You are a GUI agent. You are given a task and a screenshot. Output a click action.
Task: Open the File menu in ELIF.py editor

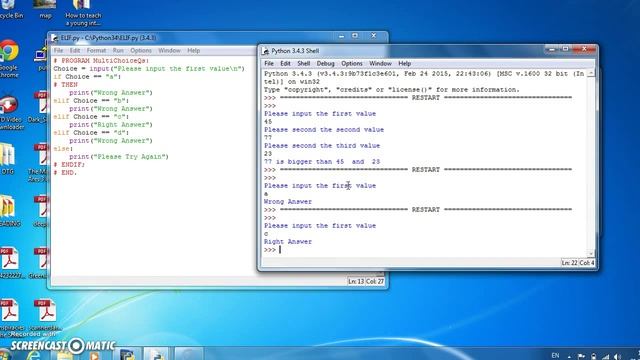pyautogui.click(x=58, y=51)
